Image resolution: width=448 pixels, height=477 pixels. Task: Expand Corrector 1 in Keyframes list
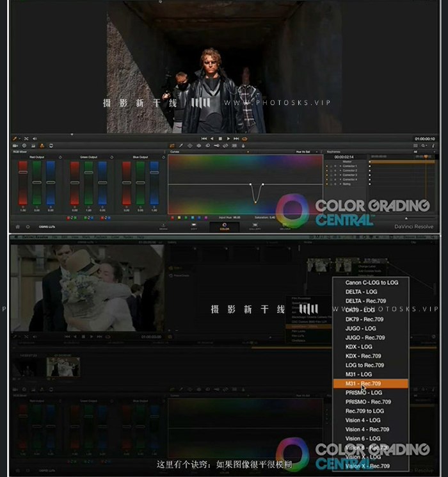point(340,166)
